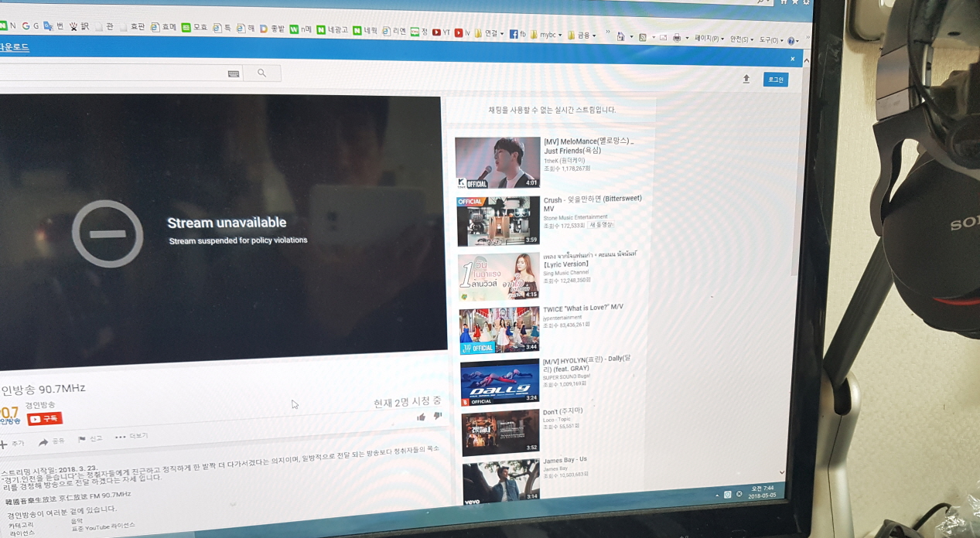980x538 pixels.
Task: Open the lv YouTube favorites bookmark
Action: [x=463, y=33]
